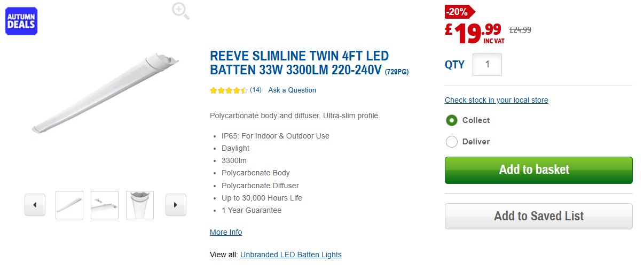Viewport: 644px width, 277px height.
Task: Click the QTY quantity input field
Action: [x=487, y=65]
